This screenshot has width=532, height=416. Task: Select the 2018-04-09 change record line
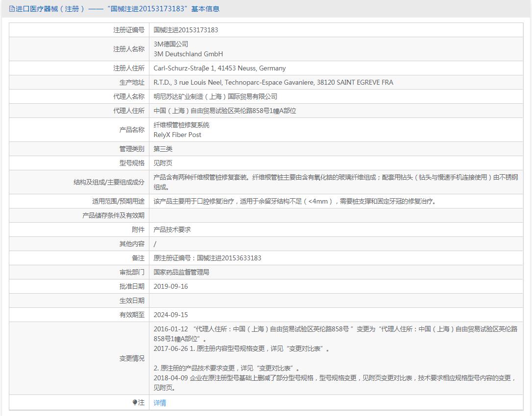point(335,382)
